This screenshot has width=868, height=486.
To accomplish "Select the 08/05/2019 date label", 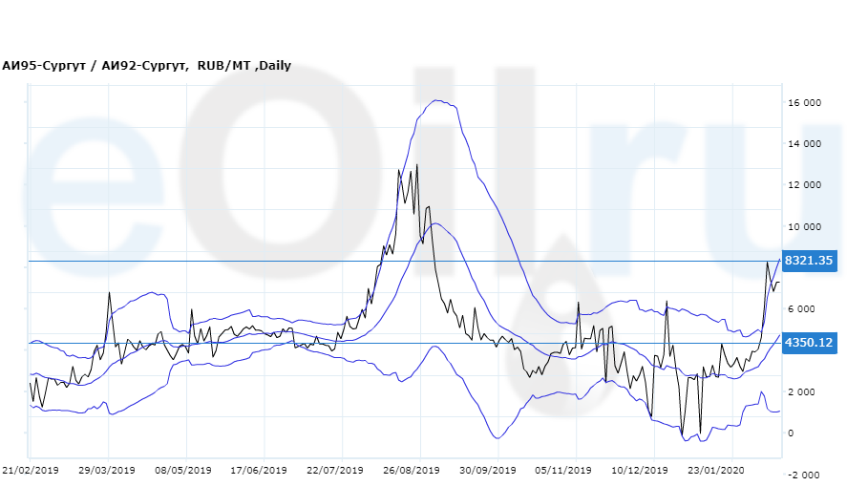I will click(182, 471).
